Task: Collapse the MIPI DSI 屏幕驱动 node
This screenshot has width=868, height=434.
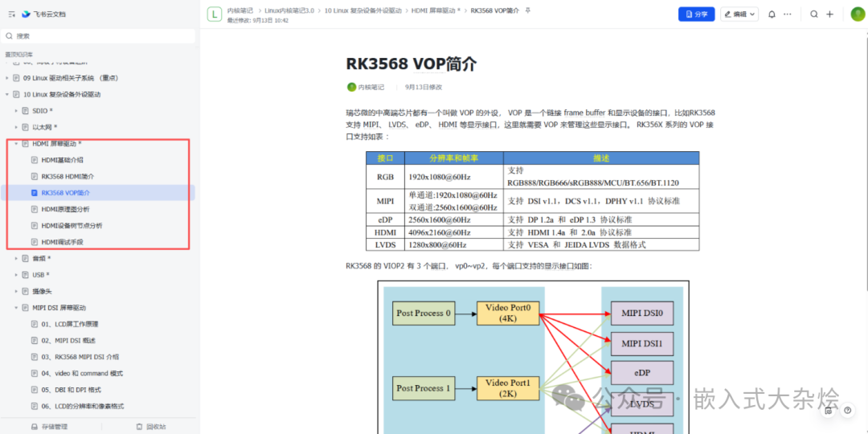Action: click(x=16, y=308)
